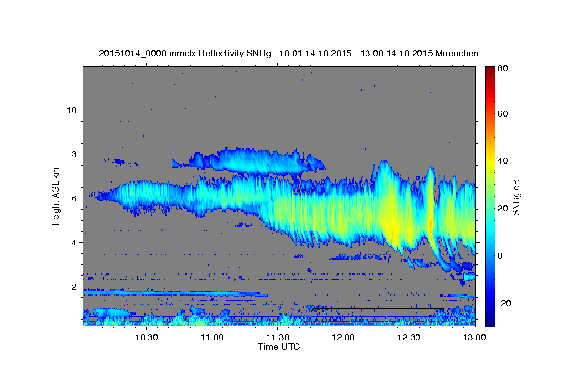The height and width of the screenshot is (392, 588).
Task: Click the 12:30 time tick label
Action: [x=409, y=337]
